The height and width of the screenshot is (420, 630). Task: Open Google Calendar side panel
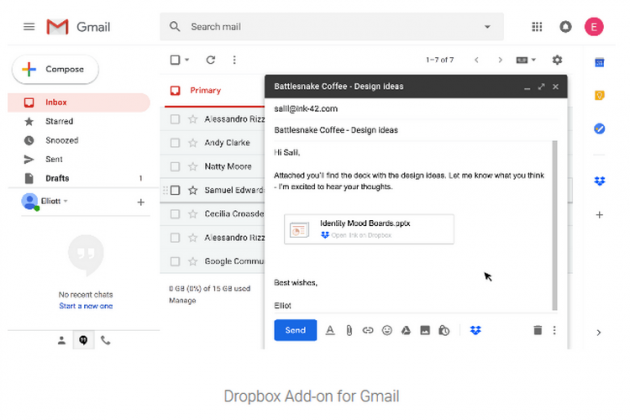(599, 62)
